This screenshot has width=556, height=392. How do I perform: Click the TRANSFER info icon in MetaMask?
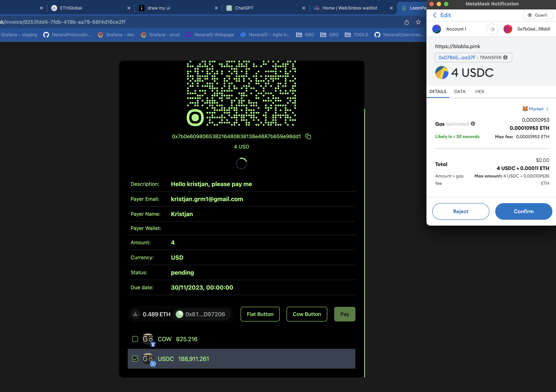(x=505, y=57)
